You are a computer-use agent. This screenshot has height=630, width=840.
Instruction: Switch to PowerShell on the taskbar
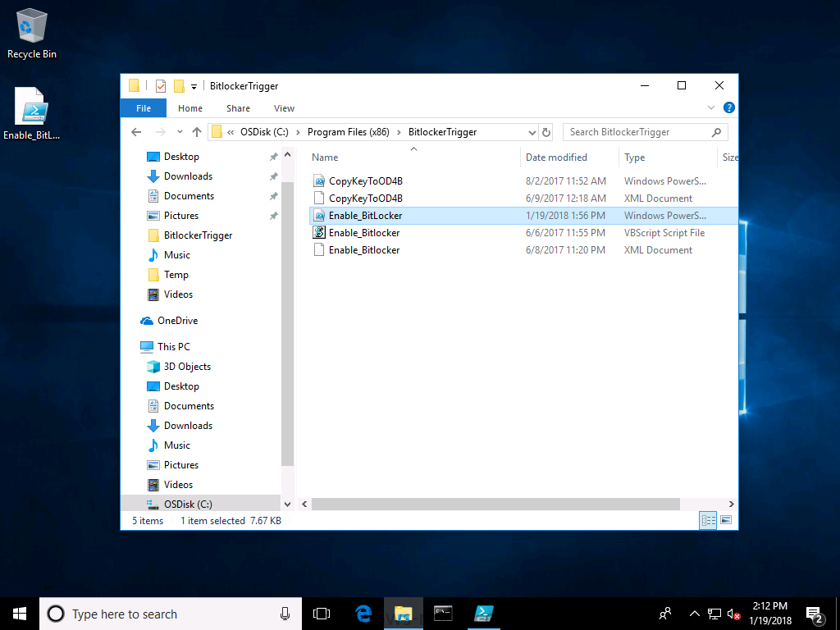(x=483, y=614)
